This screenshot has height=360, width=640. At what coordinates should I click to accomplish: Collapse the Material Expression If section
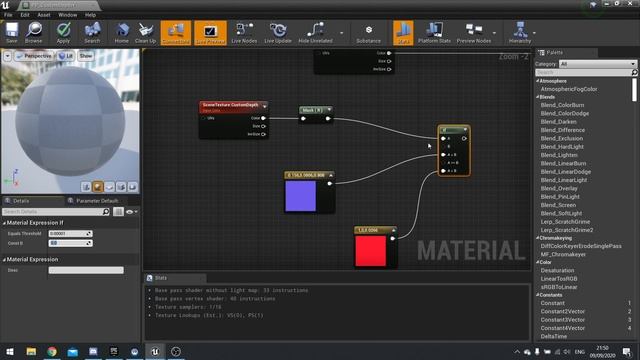click(x=4, y=223)
